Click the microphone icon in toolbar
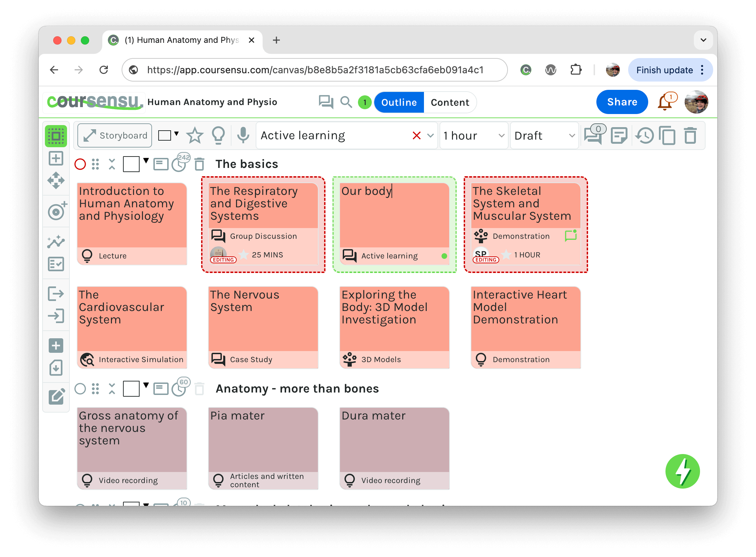 (243, 135)
